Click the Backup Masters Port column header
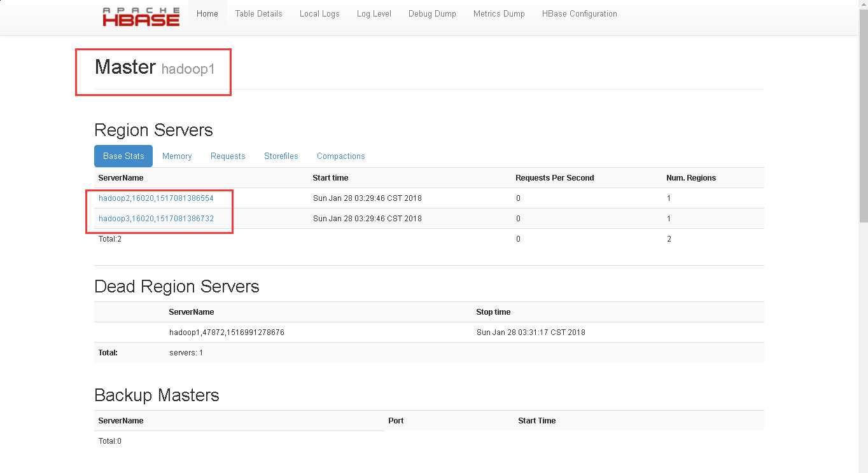Image resolution: width=868 pixels, height=473 pixels. (396, 421)
